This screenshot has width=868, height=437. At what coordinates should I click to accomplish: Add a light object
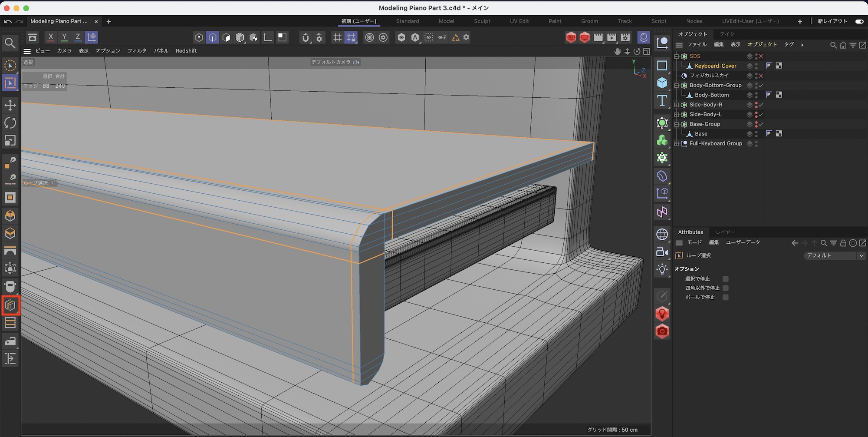(662, 269)
